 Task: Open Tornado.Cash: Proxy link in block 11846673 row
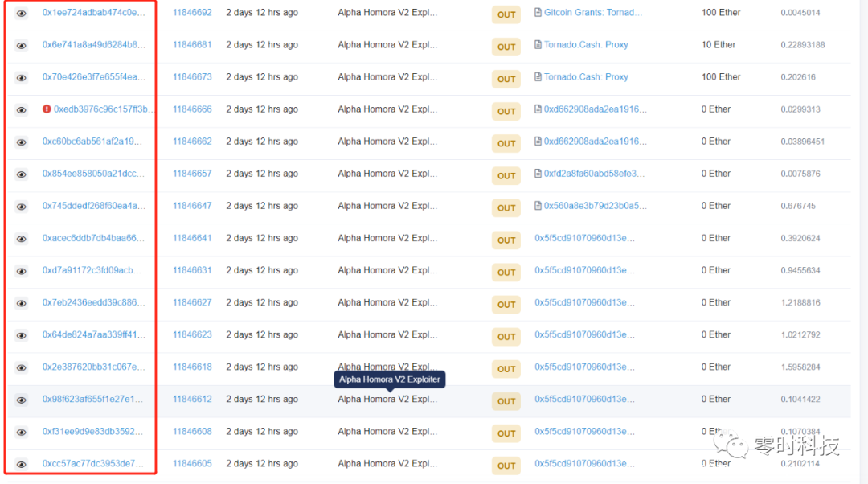[x=586, y=76]
